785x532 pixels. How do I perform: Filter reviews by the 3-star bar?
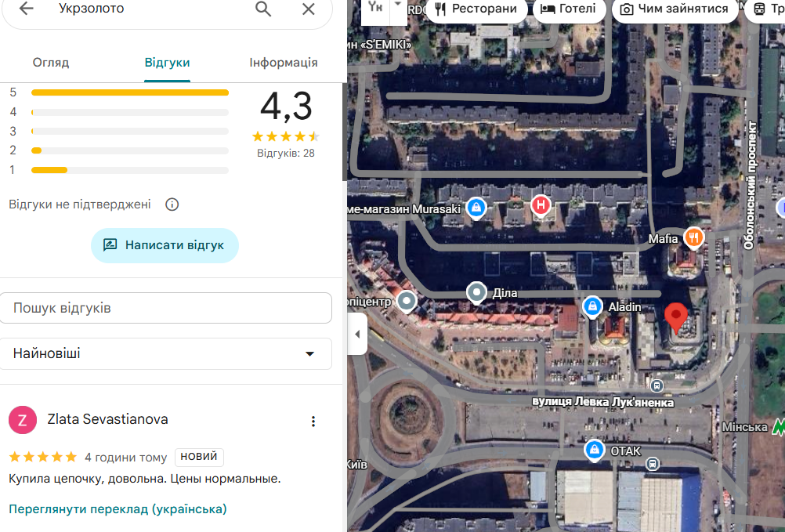[x=130, y=131]
